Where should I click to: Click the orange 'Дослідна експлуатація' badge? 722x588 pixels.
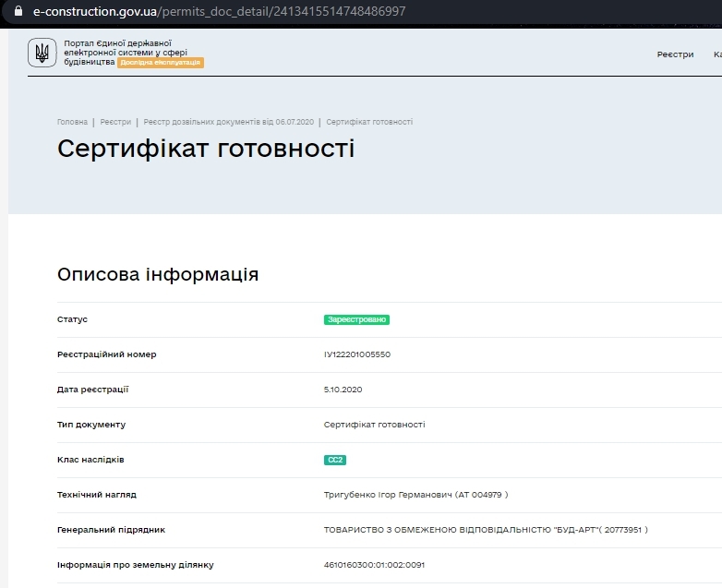(161, 63)
